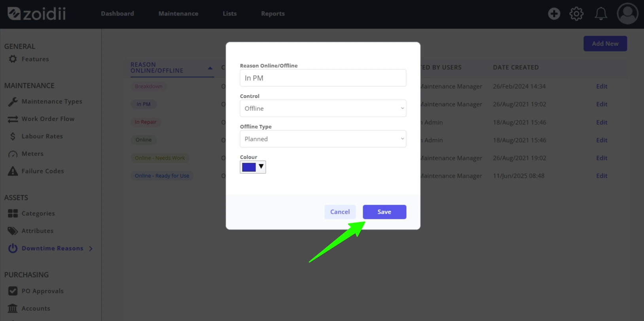Click the In Repair reason tag
644x321 pixels.
[x=145, y=122]
